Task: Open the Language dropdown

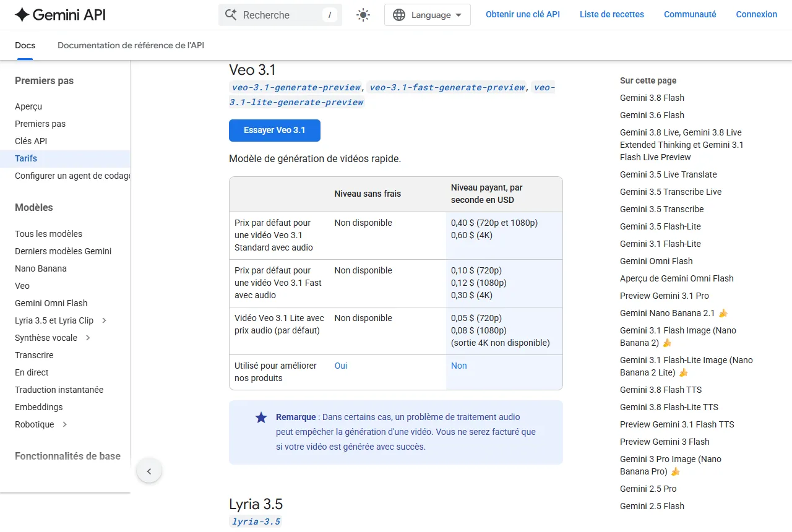Action: pyautogui.click(x=428, y=15)
